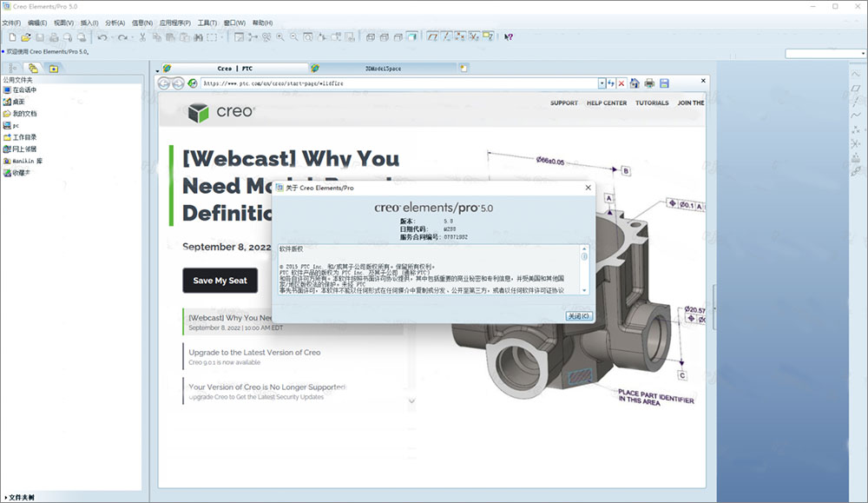Select 工作目录 in the folder list

(20, 137)
